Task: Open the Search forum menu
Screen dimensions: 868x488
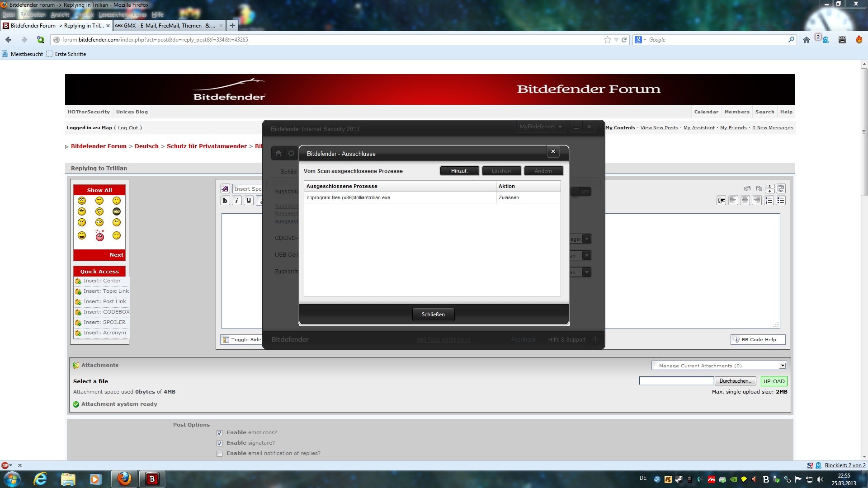Action: point(764,112)
